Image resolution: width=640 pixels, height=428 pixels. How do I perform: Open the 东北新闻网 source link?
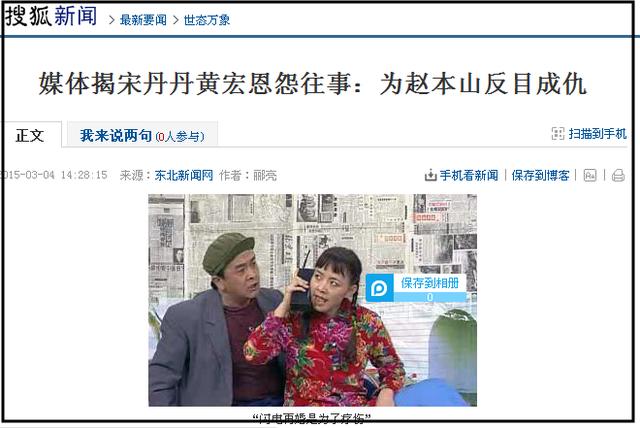(x=184, y=175)
